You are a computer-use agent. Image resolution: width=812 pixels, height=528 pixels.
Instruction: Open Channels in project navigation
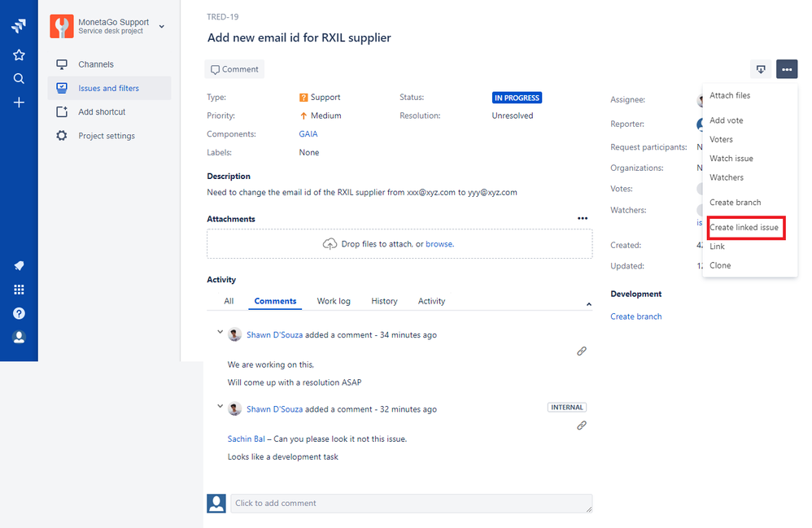[96, 64]
